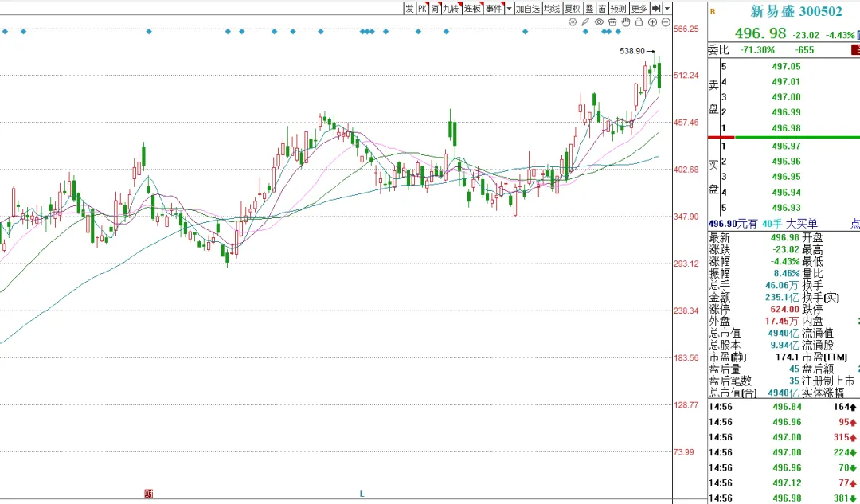The image size is (860, 504).
Task: Select sell level 5 price 497.05
Action: [786, 66]
